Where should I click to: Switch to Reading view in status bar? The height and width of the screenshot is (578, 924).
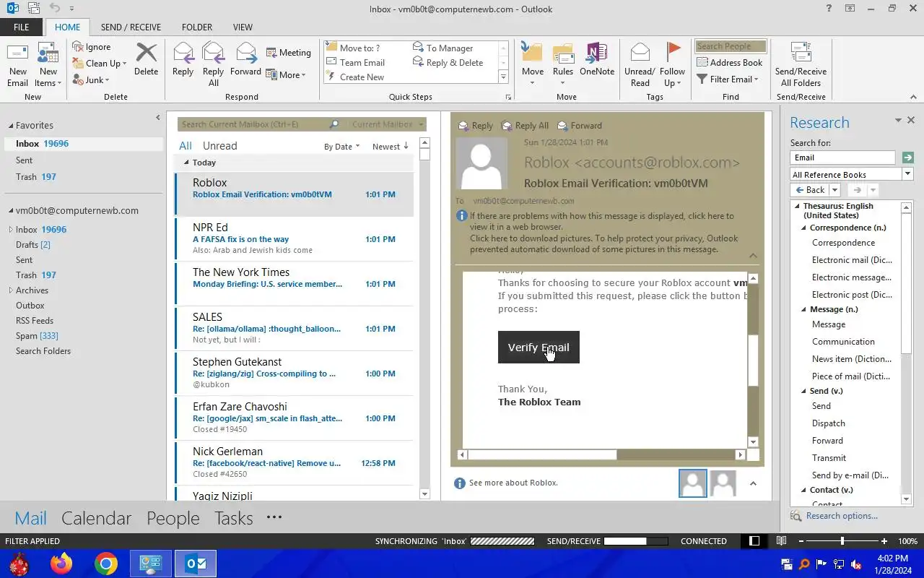(781, 541)
